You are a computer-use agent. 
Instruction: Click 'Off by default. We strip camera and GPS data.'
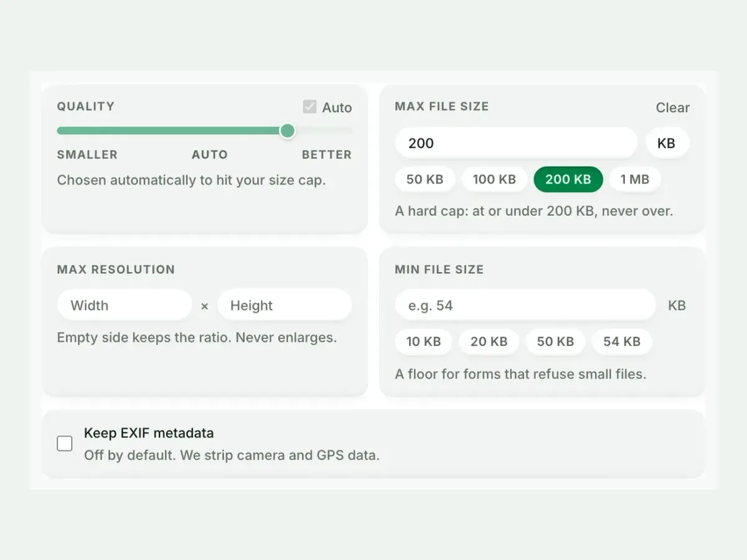[232, 455]
